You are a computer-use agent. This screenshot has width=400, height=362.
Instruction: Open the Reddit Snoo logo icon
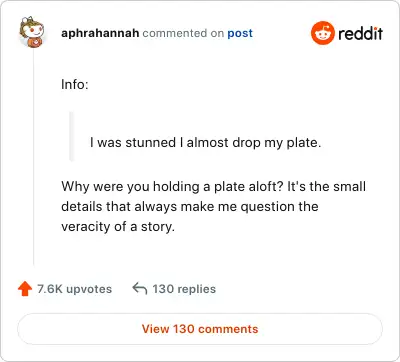pyautogui.click(x=322, y=33)
